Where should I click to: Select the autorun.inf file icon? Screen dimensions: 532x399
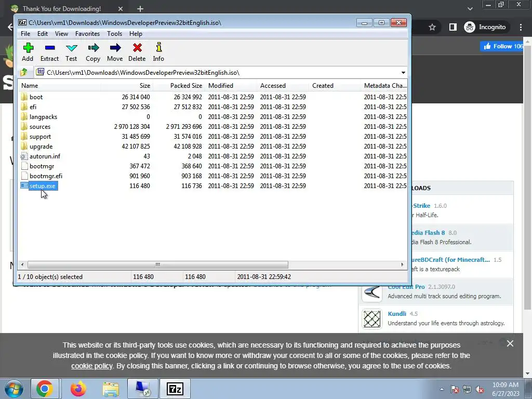[x=24, y=156]
